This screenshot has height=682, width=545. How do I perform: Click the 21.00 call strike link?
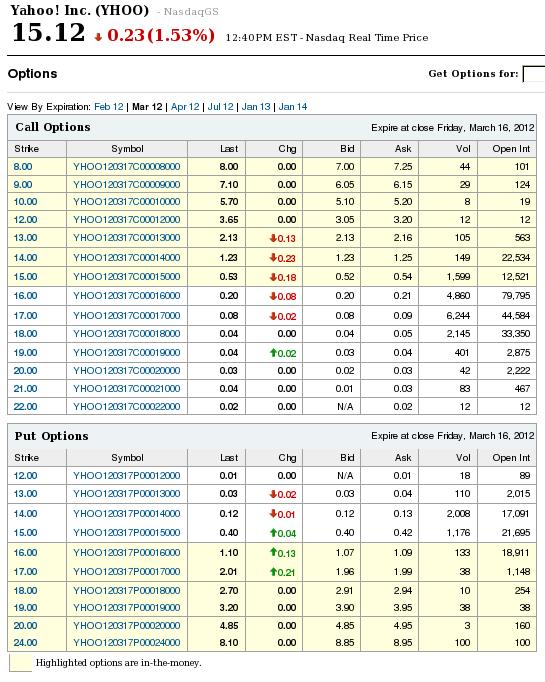point(25,388)
